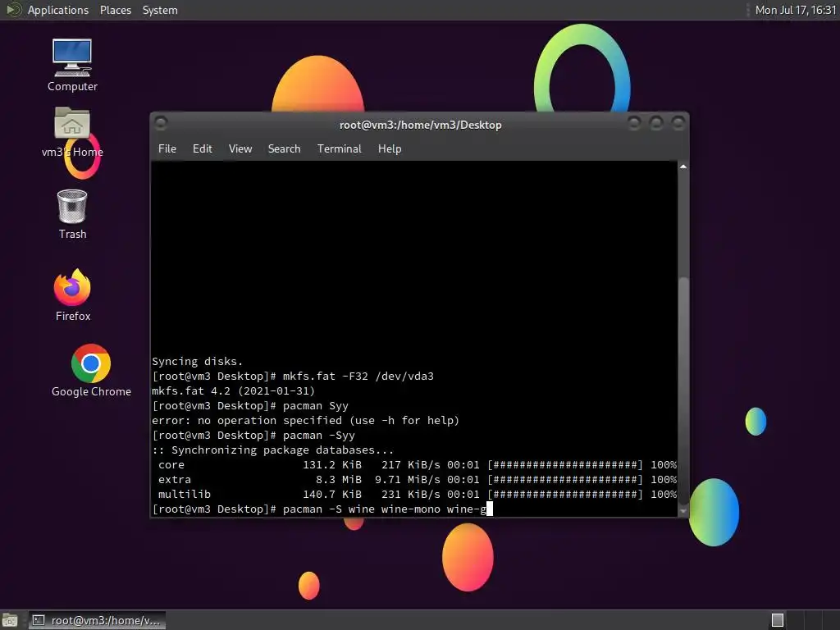Click the 'multilib' repository row name
This screenshot has height=630, width=840.
(x=185, y=495)
